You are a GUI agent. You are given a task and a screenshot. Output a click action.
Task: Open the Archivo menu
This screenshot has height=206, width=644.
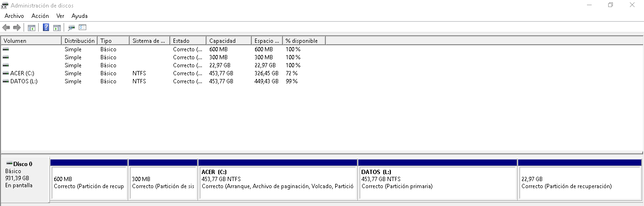pos(14,16)
